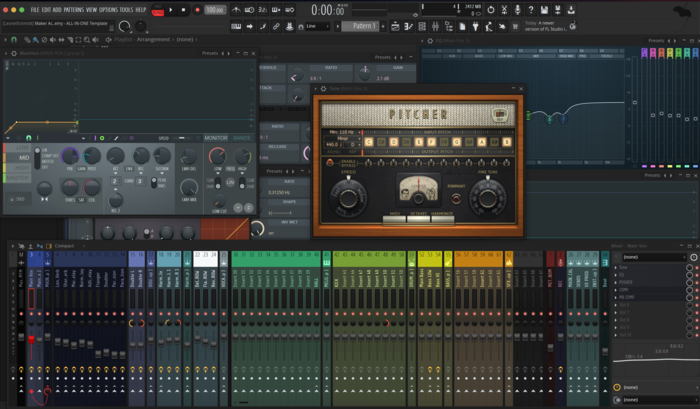Toggle note A in Pitcher

[x=482, y=142]
